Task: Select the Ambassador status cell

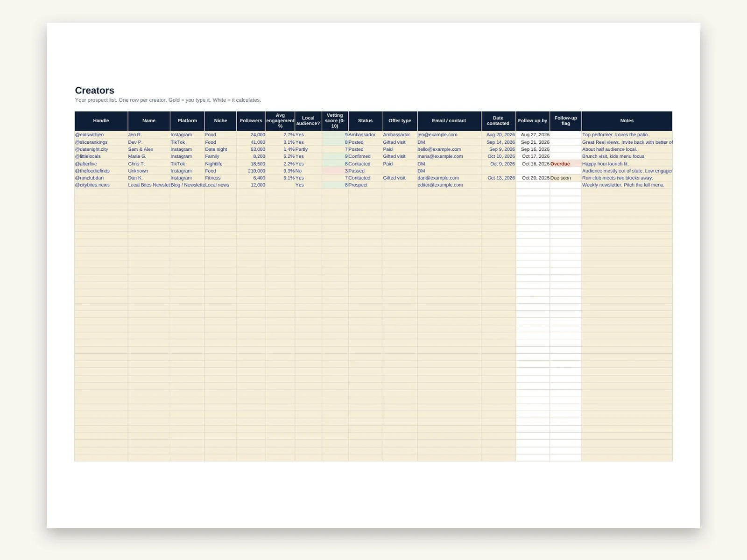Action: point(366,135)
